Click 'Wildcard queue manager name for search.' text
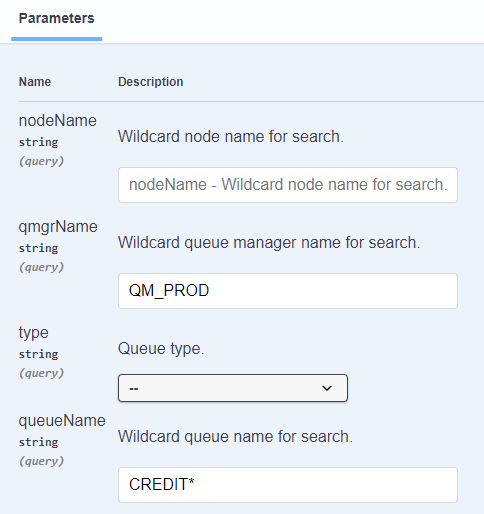484x514 pixels. point(269,243)
